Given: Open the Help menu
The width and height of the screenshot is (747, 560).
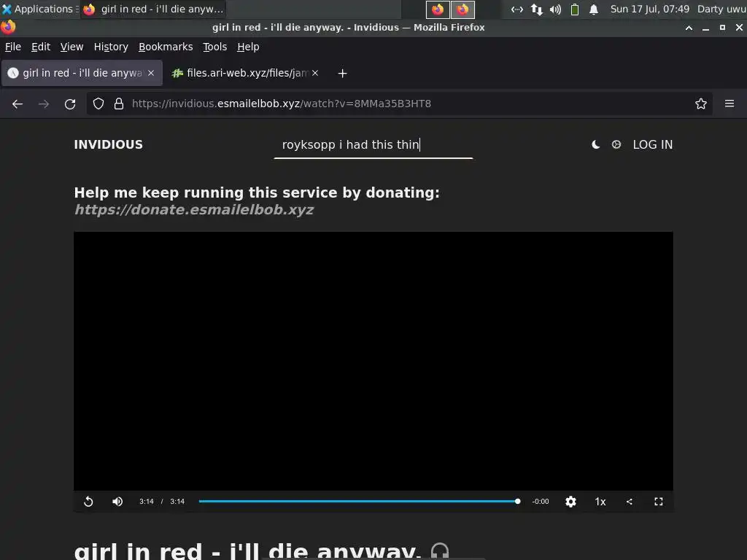Looking at the screenshot, I should click(x=248, y=47).
